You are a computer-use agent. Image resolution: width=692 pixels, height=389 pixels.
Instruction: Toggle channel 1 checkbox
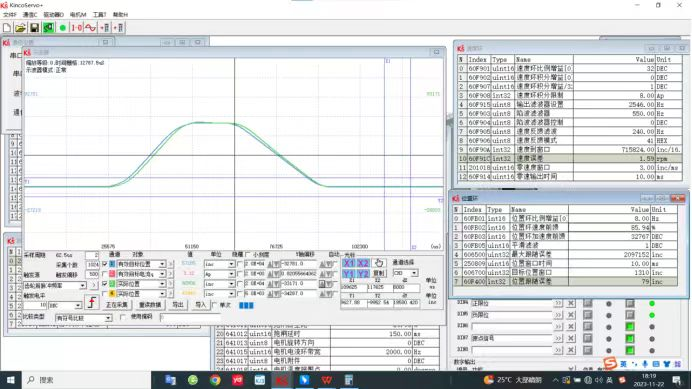point(105,264)
